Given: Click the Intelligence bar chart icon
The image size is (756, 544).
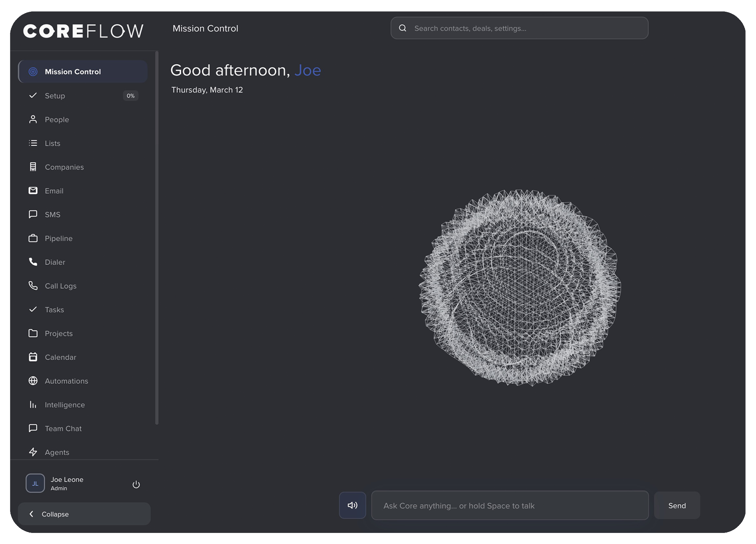Looking at the screenshot, I should click(x=33, y=405).
